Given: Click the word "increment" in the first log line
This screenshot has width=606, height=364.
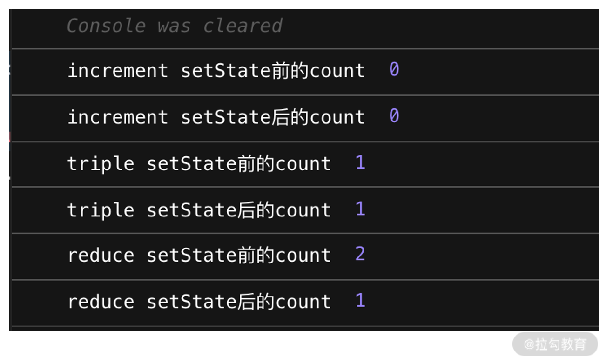Looking at the screenshot, I should click(117, 71).
